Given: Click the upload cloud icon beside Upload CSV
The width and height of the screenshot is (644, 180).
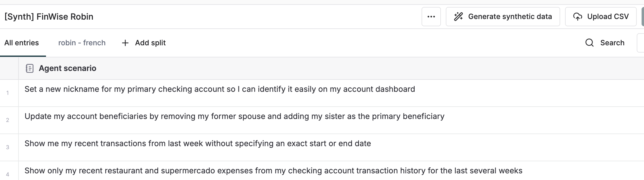Looking at the screenshot, I should (x=578, y=16).
